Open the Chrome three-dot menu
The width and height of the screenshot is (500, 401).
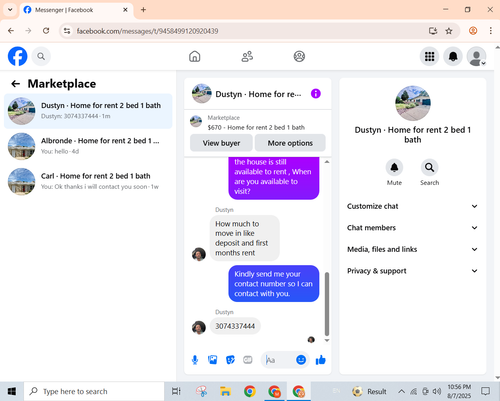point(490,31)
